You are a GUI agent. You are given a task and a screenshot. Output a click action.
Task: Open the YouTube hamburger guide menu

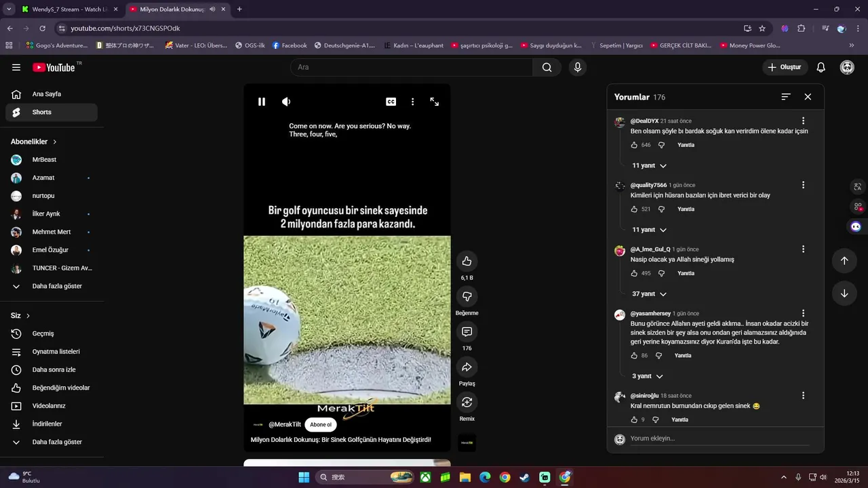tap(16, 67)
